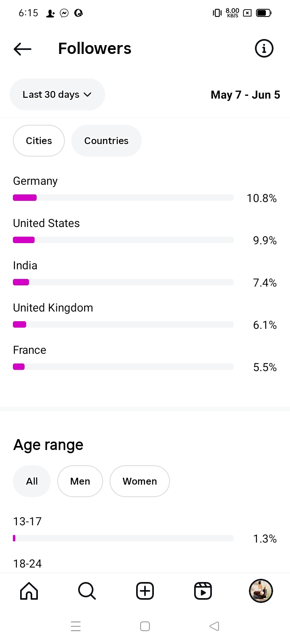
Task: Go back using the arrow icon
Action: [x=23, y=49]
